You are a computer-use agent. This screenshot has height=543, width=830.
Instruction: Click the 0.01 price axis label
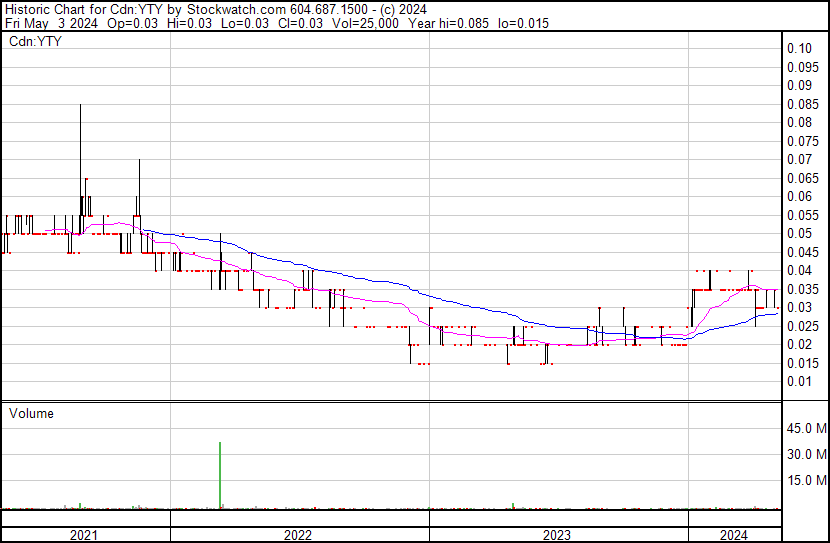pos(799,381)
